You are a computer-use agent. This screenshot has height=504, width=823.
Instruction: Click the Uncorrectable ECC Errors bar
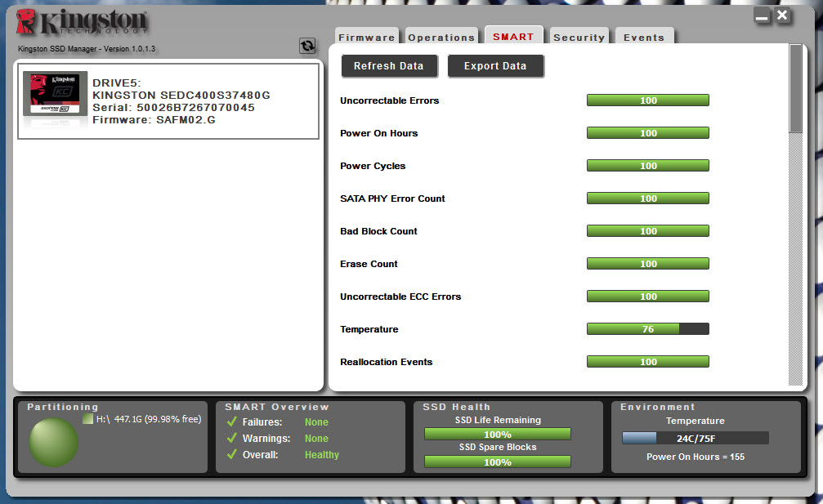[648, 297]
